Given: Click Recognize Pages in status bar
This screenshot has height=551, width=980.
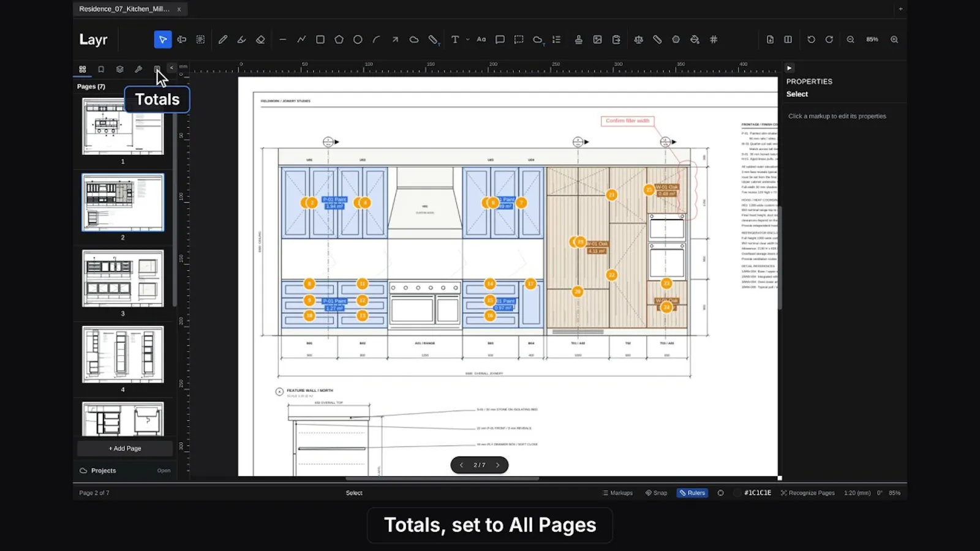Looking at the screenshot, I should tap(807, 493).
